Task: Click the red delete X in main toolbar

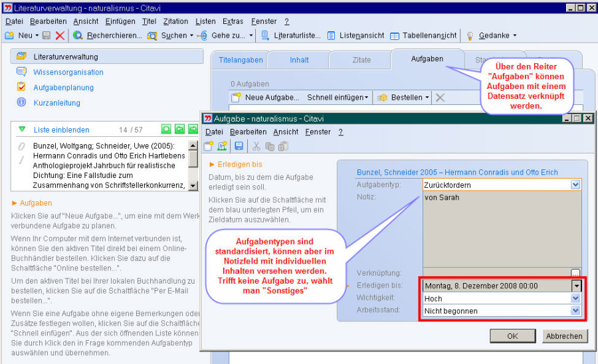Action: [x=60, y=35]
